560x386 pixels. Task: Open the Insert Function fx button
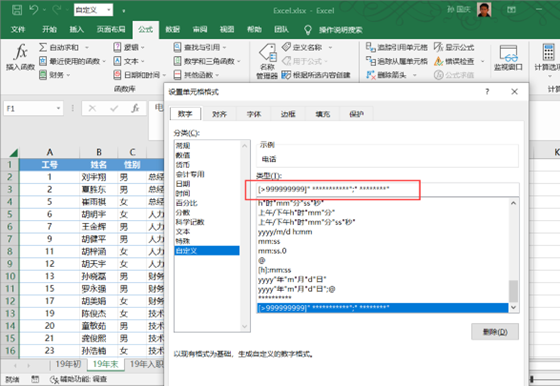tap(20, 57)
